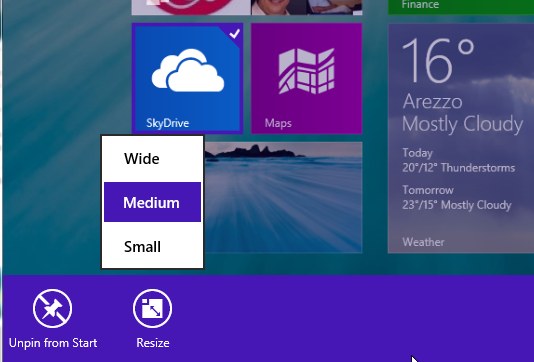The image size is (534, 362).
Task: Choose Wide tile size
Action: click(153, 159)
